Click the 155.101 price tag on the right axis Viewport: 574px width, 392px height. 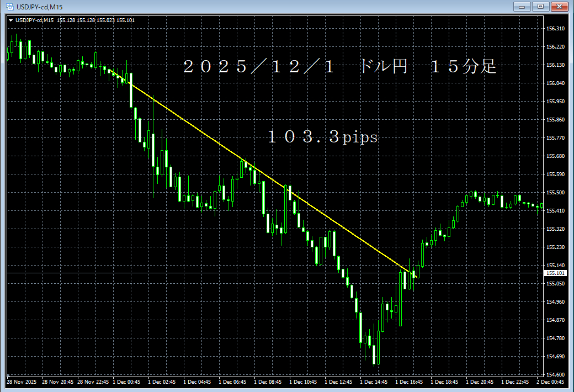pos(555,273)
